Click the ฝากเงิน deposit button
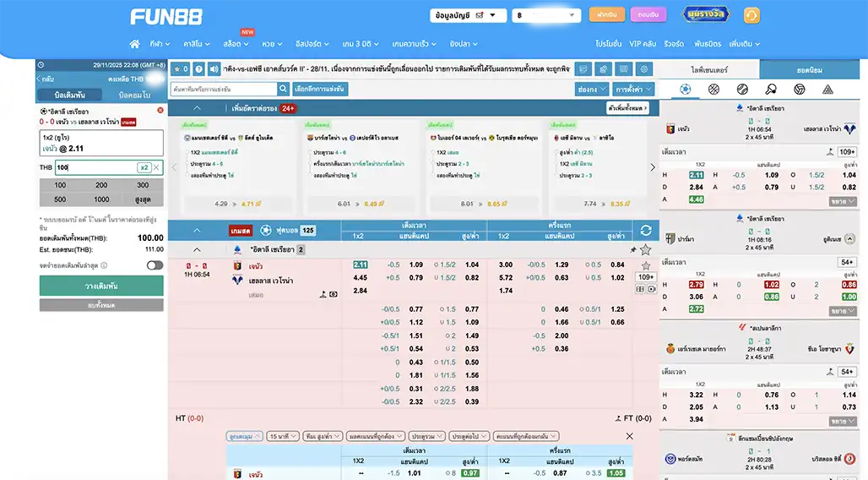The height and width of the screenshot is (480, 868). coord(605,15)
